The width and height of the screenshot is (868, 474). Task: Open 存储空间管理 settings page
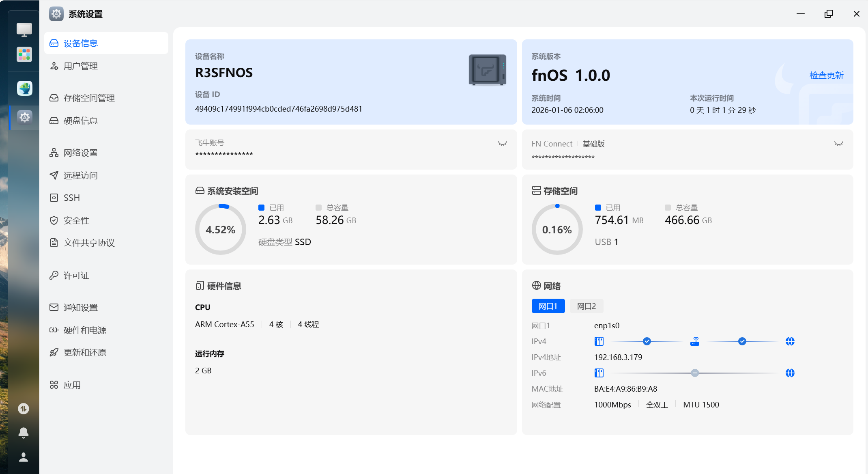tap(89, 98)
